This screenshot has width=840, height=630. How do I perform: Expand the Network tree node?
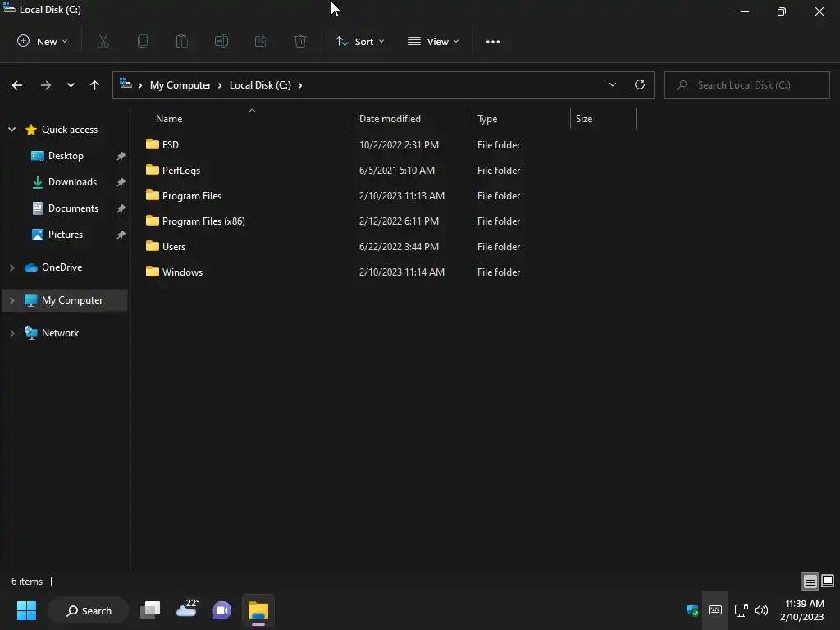point(11,333)
